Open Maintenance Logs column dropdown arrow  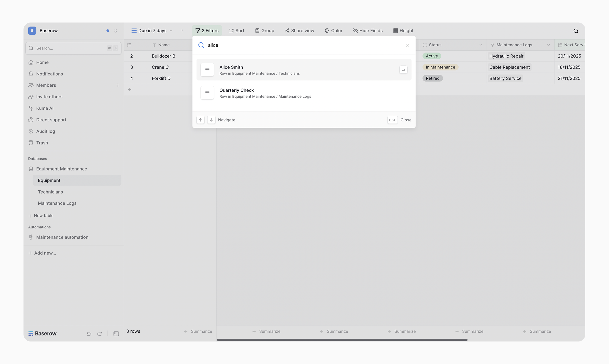548,45
